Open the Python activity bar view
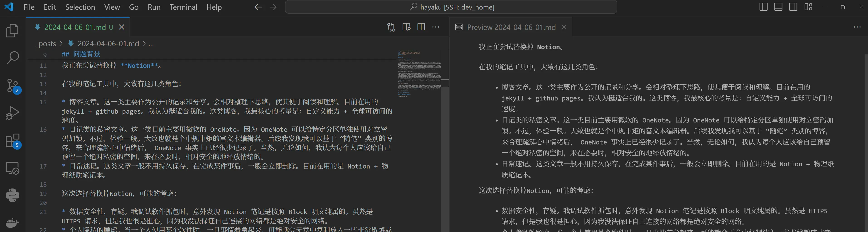Screen dimensions: 868x232 [12, 195]
